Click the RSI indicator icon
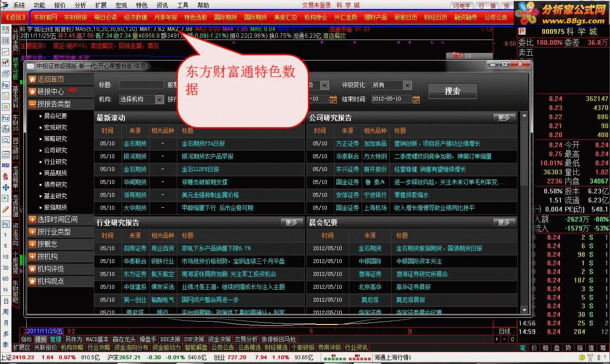This screenshot has height=364, width=610. (x=6, y=165)
